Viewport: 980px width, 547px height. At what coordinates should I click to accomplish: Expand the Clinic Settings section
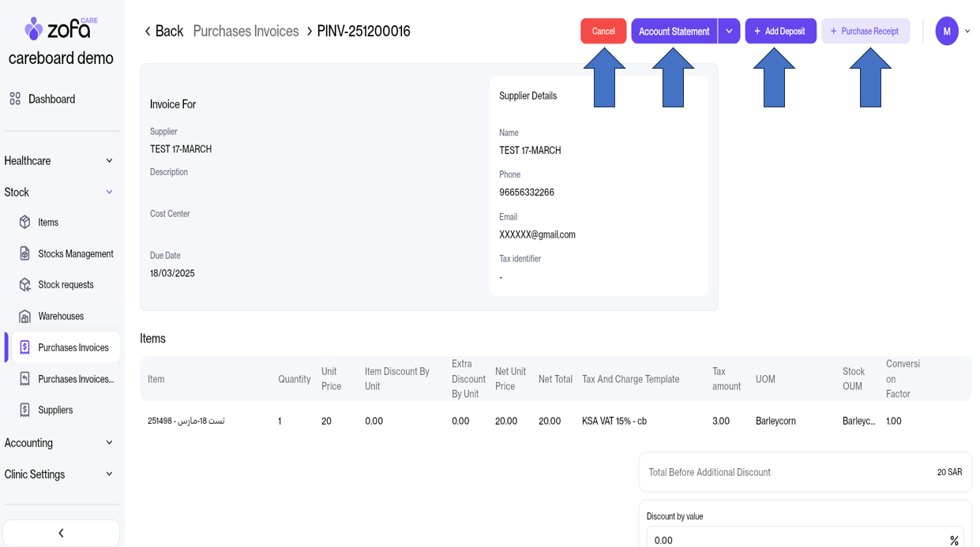(x=109, y=474)
